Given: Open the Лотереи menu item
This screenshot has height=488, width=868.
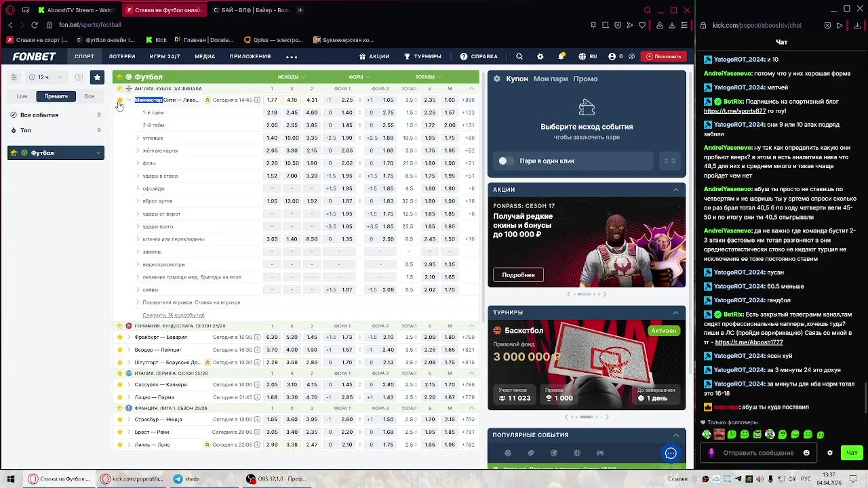Looking at the screenshot, I should coord(122,57).
